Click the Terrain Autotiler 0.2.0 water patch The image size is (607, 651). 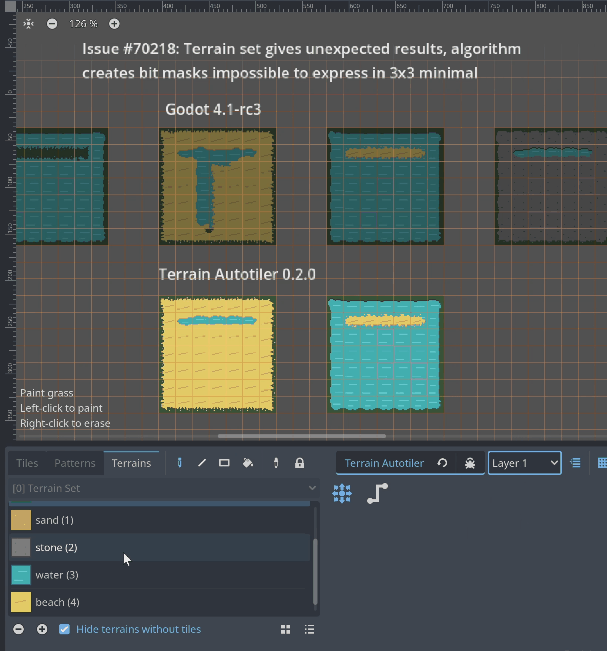click(x=385, y=355)
